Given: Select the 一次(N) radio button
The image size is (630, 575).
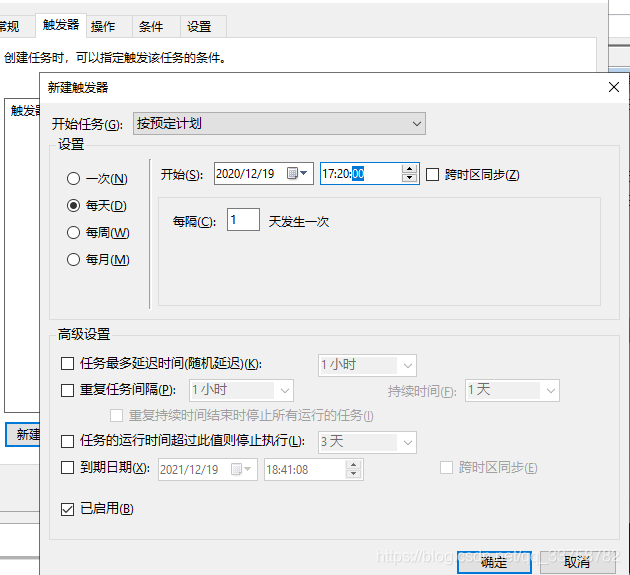Looking at the screenshot, I should click(x=73, y=178).
